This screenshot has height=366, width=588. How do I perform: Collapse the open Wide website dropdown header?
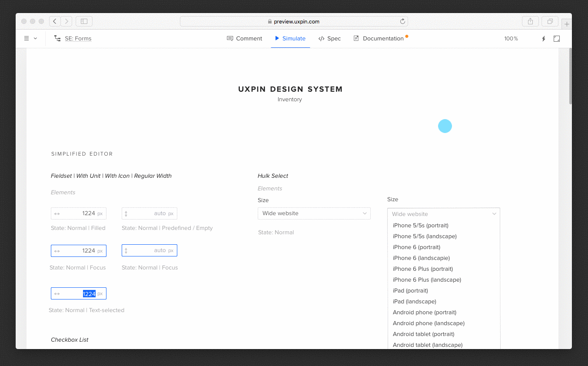tap(444, 214)
